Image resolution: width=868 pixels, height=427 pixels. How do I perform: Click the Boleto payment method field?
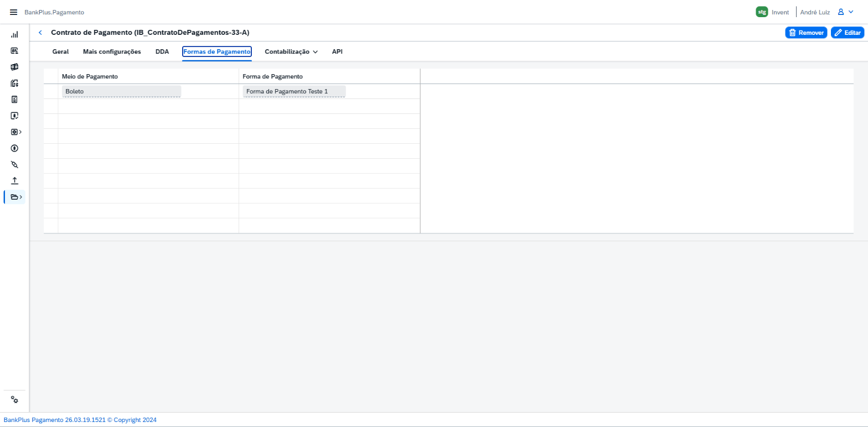121,91
